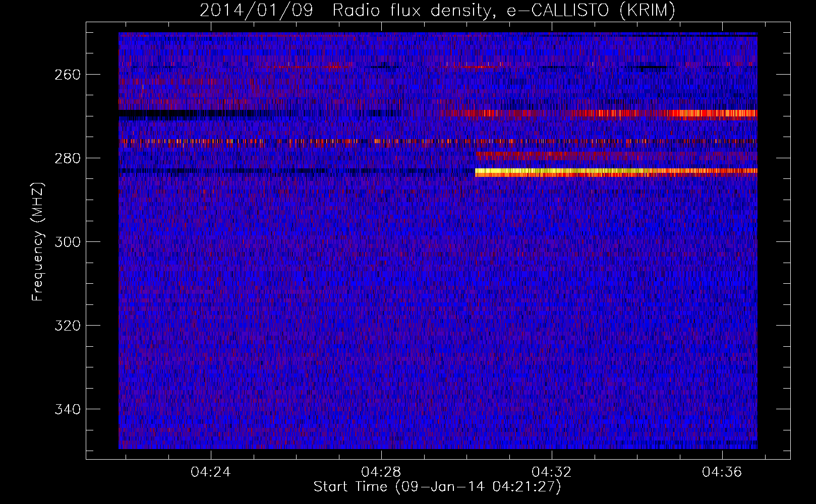Click the 04:24 time tick label
Image resolution: width=816 pixels, height=504 pixels.
[211, 472]
